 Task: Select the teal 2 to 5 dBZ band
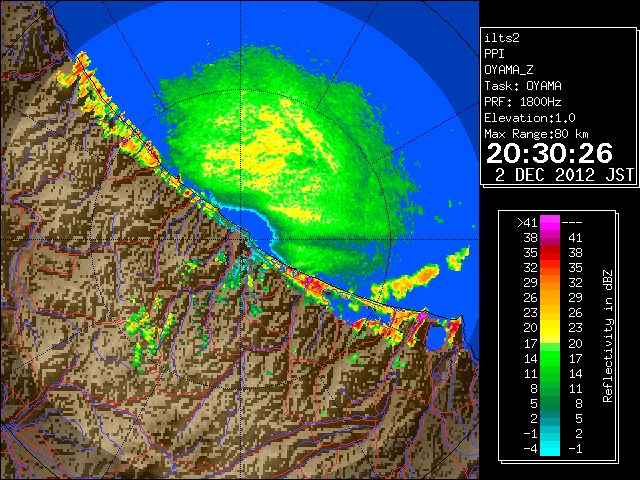point(550,418)
